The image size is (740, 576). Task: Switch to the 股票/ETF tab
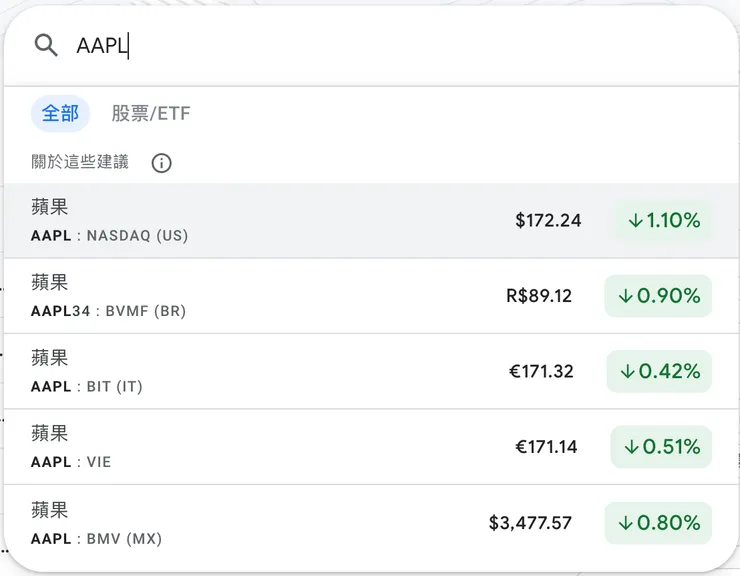(x=150, y=114)
